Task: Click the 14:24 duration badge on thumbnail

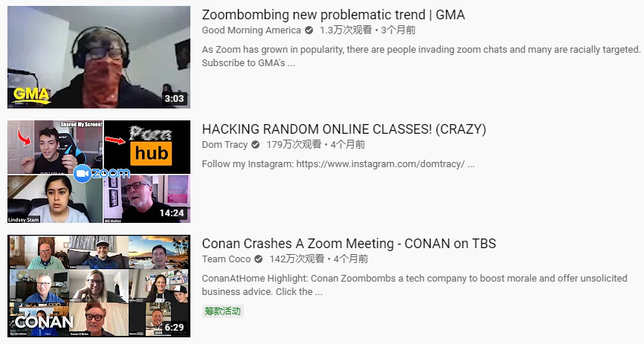Action: pyautogui.click(x=172, y=213)
